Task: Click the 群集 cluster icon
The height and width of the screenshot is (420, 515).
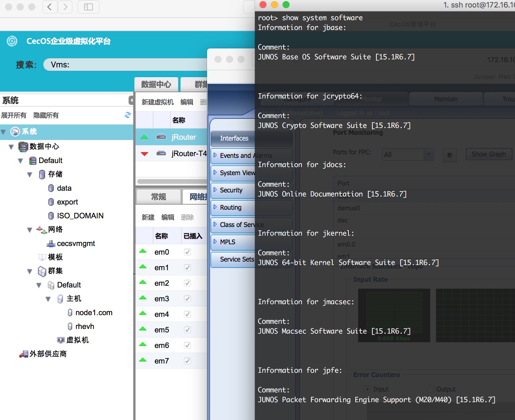Action: click(42, 271)
